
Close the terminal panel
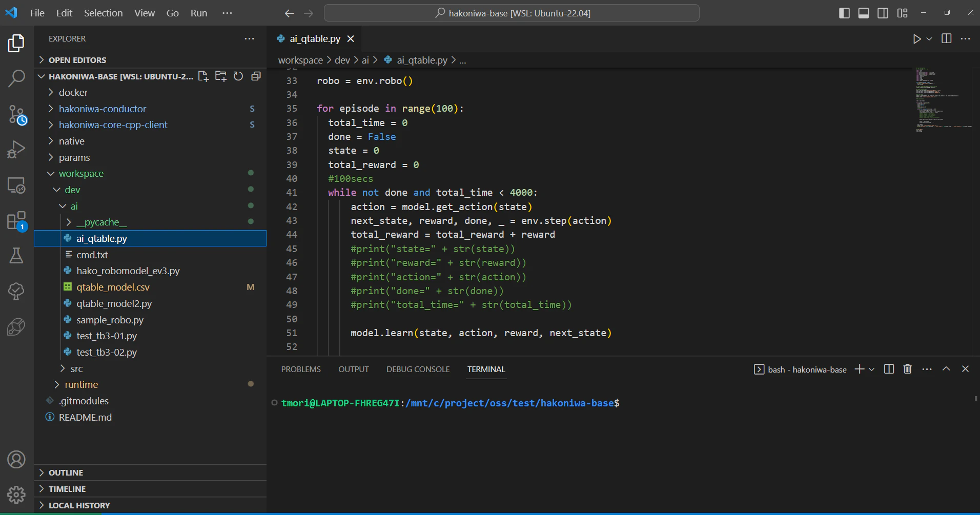(965, 369)
